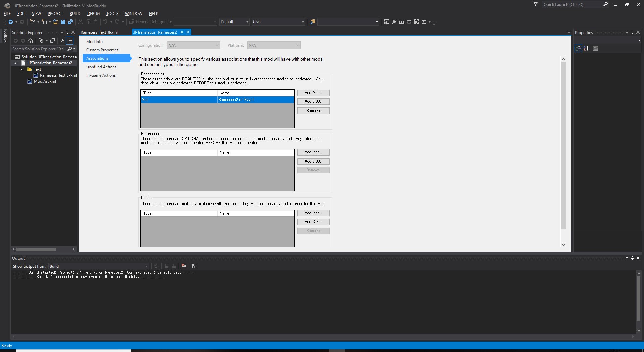Select Ramesess_Text_JP.xml in Solution Explorer tree

pos(58,75)
